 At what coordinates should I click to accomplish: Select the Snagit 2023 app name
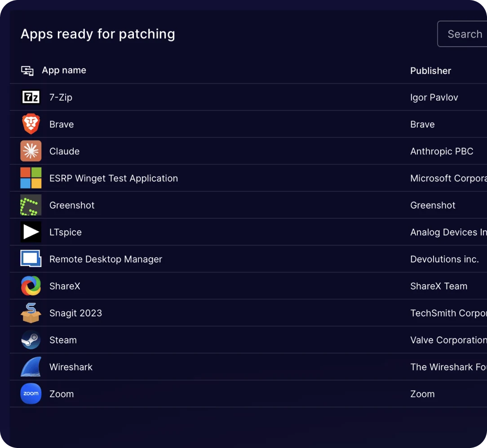[75, 313]
